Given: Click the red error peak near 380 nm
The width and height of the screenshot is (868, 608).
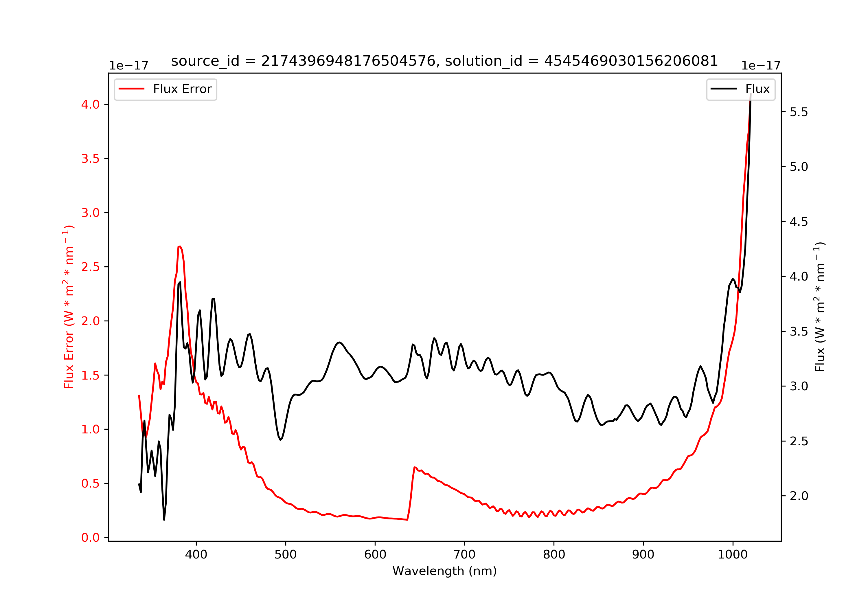Looking at the screenshot, I should tap(180, 247).
